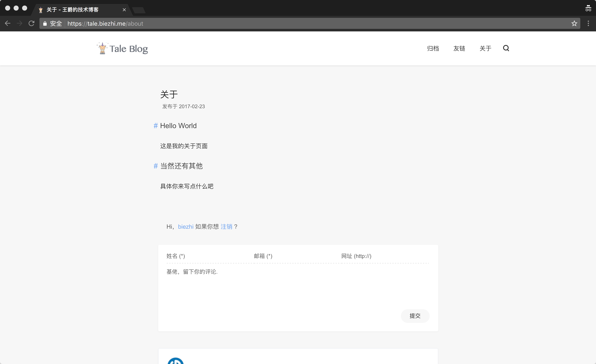This screenshot has height=364, width=596.
Task: Submit comment with 提交 button
Action: pos(415,316)
